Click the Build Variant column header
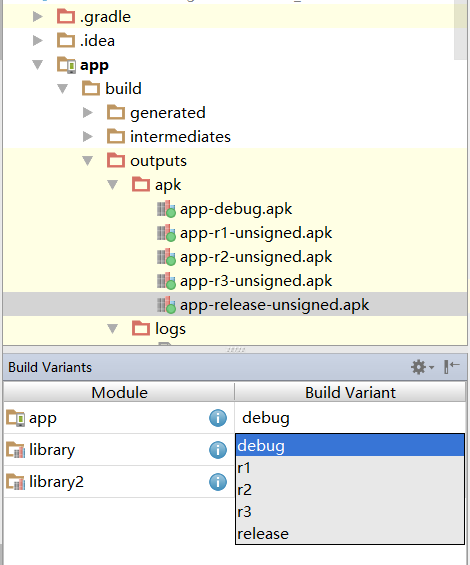 pyautogui.click(x=350, y=392)
